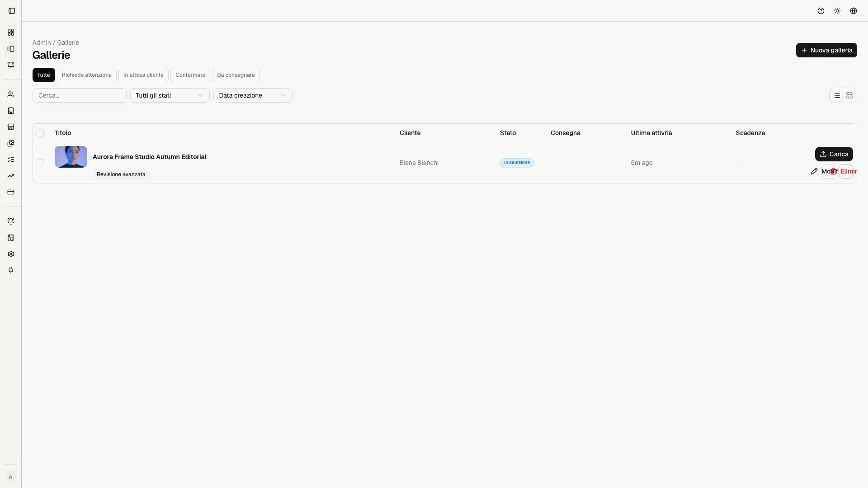
Task: Open Aurora Frame Studio Autumn Editorial title
Action: (x=149, y=157)
